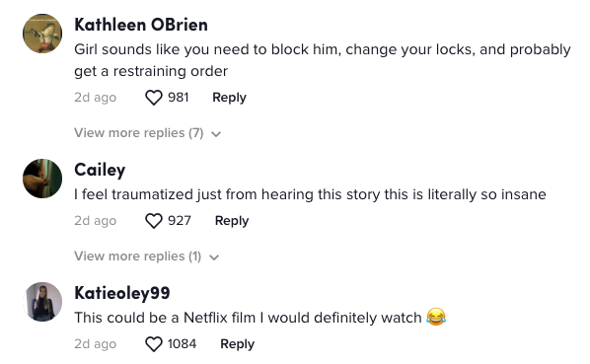
Task: Reply to Kathleen OBrien's comment
Action: pyautogui.click(x=229, y=98)
